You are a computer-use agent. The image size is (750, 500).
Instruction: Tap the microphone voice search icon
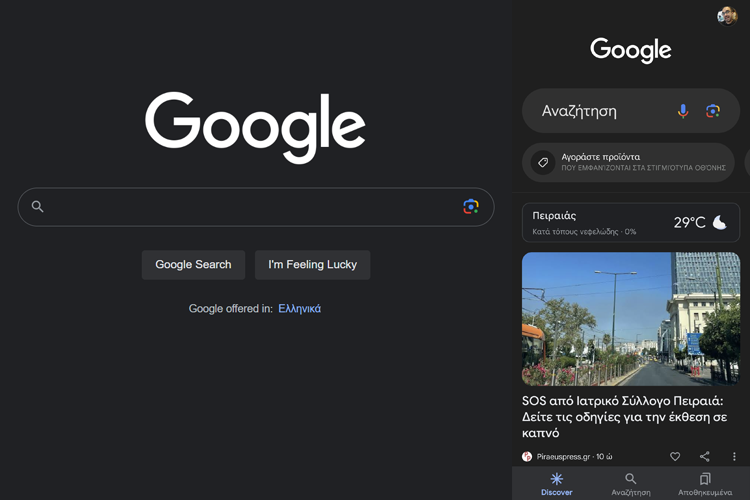tap(683, 111)
